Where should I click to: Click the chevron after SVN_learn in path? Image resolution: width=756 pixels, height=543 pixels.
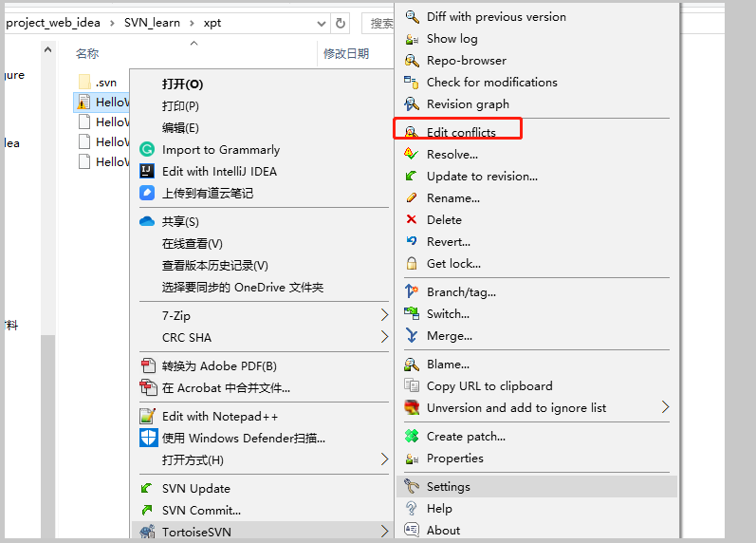click(192, 23)
